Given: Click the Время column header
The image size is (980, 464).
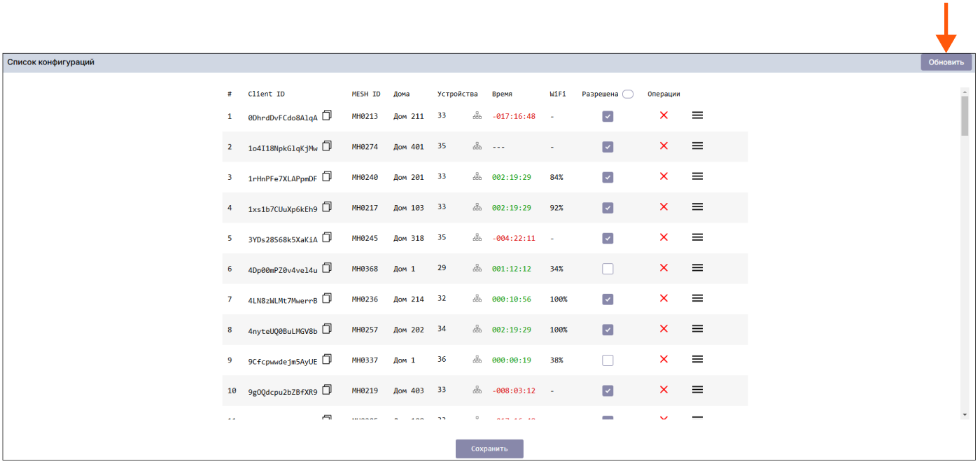Looking at the screenshot, I should [502, 94].
